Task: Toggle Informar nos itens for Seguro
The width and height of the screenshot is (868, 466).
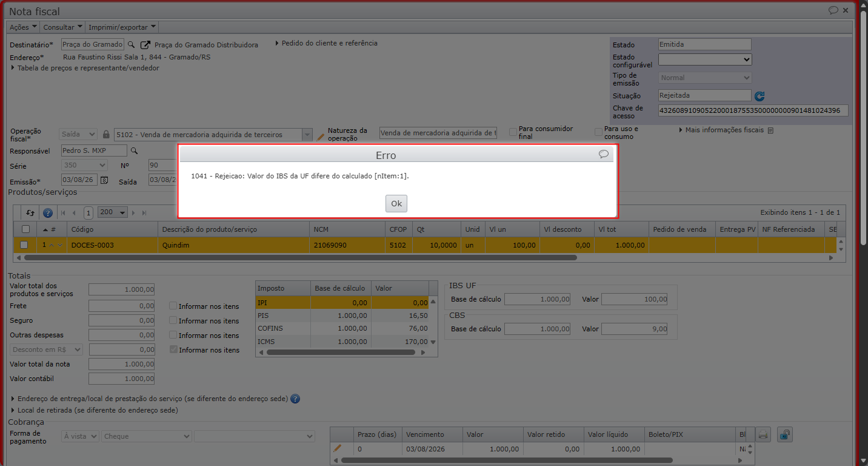Action: click(x=173, y=320)
